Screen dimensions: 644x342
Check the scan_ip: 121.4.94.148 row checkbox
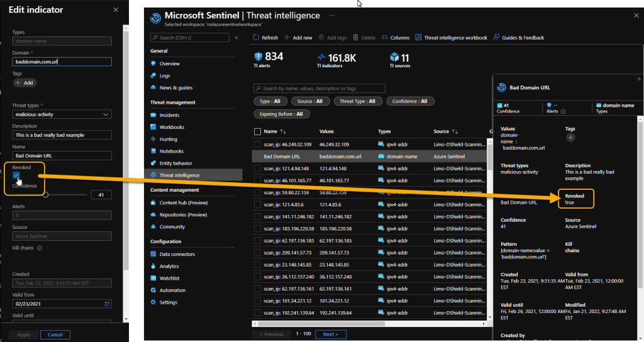click(257, 168)
